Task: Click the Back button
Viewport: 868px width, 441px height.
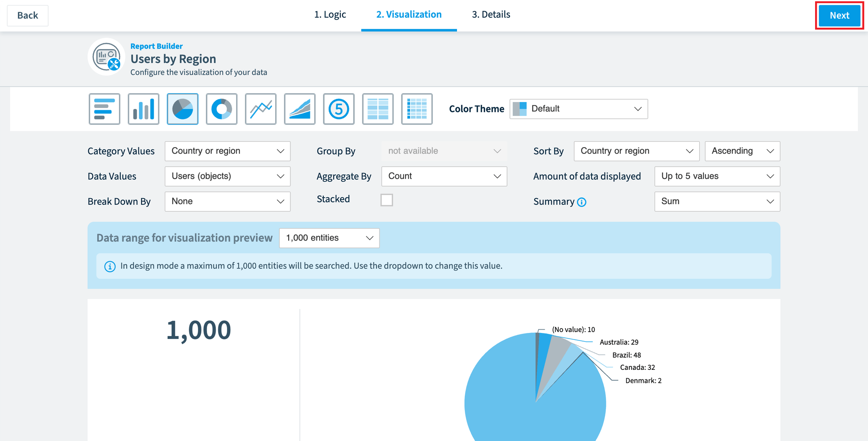Action: tap(28, 16)
